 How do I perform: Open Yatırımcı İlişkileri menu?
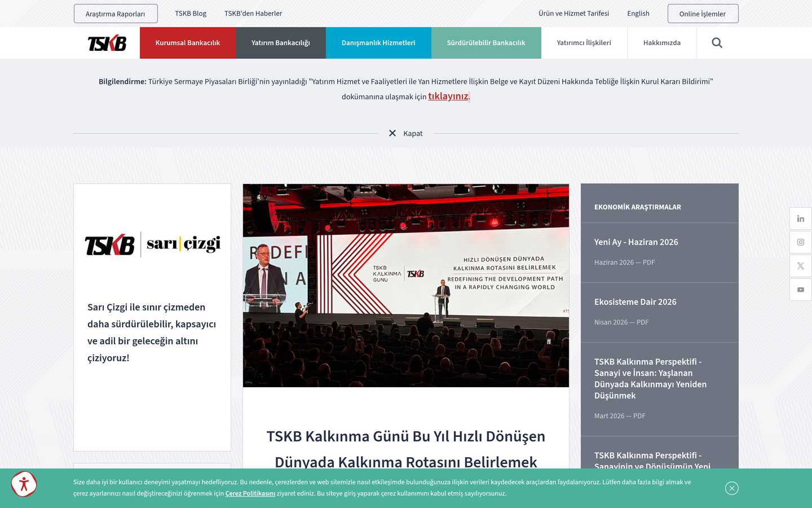[584, 43]
